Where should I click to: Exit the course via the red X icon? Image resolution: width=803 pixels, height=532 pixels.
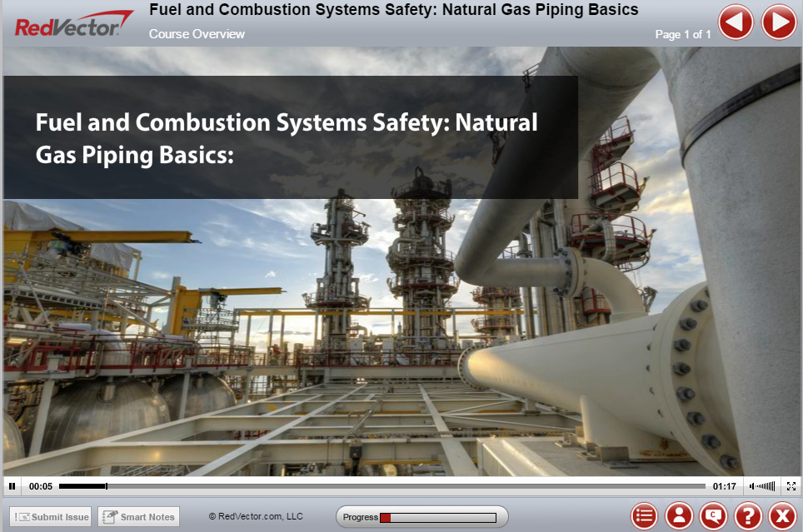point(781,516)
